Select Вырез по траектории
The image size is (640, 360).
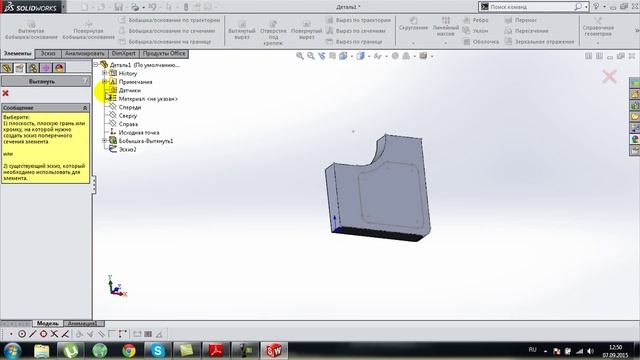pyautogui.click(x=358, y=20)
